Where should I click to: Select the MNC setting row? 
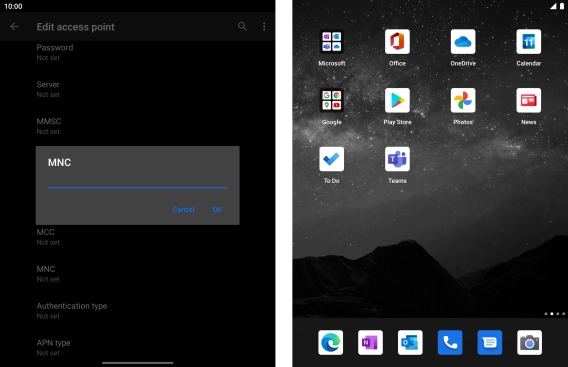point(137,274)
